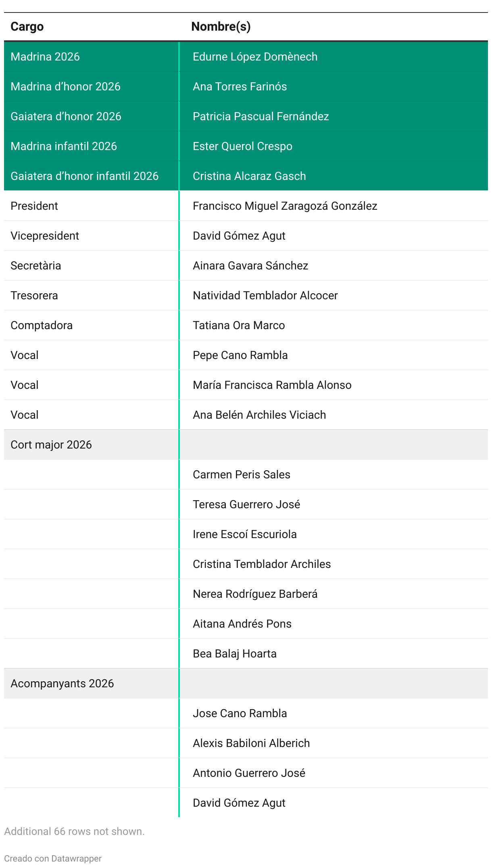Click María Francisca Rambla Alonso
Image resolution: width=492 pixels, height=868 pixels.
pyautogui.click(x=272, y=385)
